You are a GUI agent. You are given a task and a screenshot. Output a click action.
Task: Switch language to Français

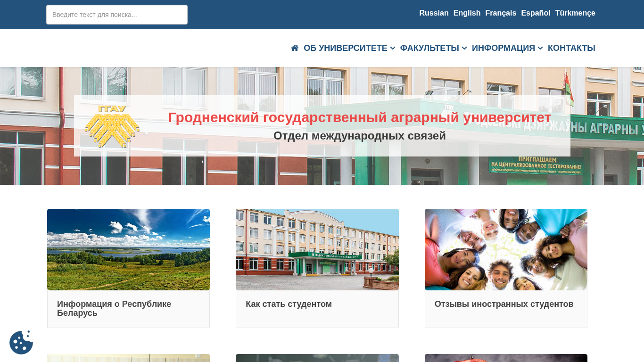[x=501, y=13]
